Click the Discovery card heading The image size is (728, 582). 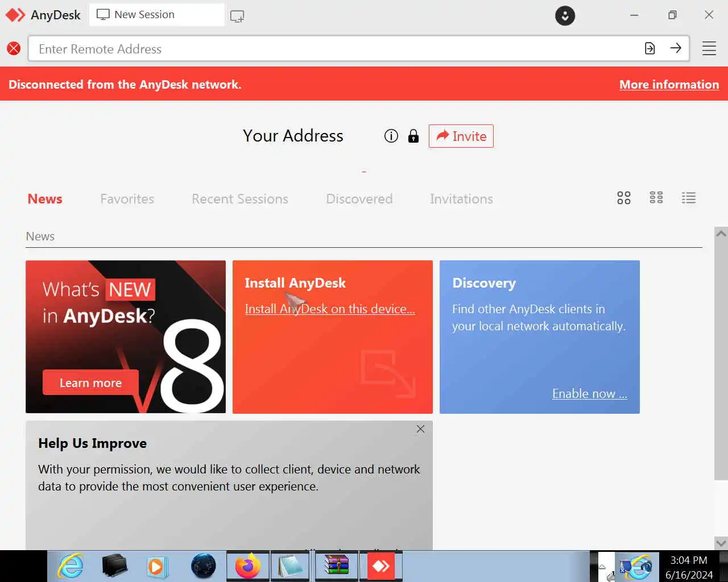[x=484, y=283]
